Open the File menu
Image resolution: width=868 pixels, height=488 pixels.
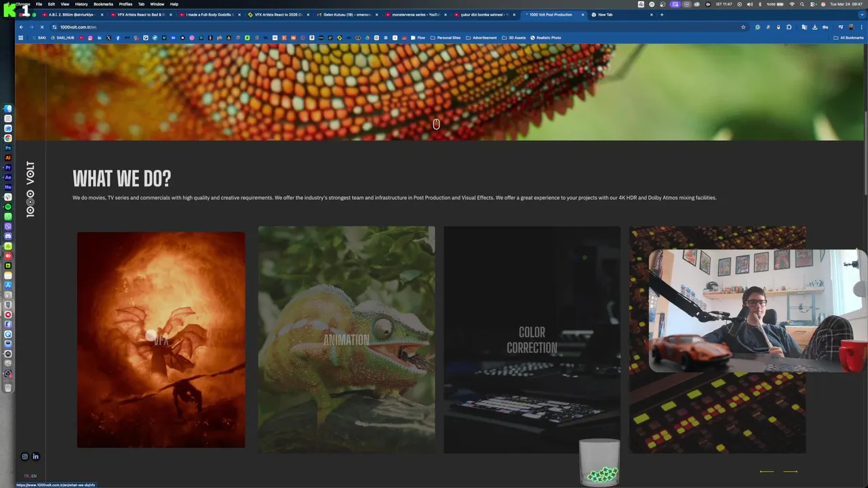point(39,4)
